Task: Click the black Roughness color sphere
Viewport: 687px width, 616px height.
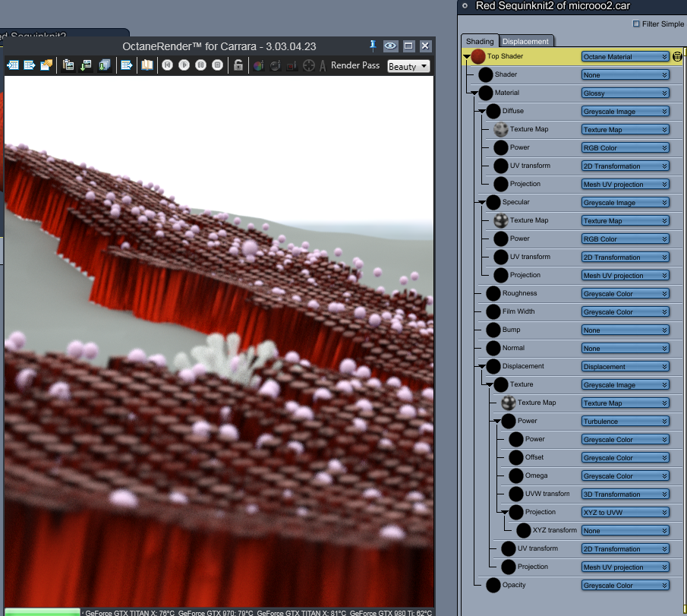Action: 493,293
